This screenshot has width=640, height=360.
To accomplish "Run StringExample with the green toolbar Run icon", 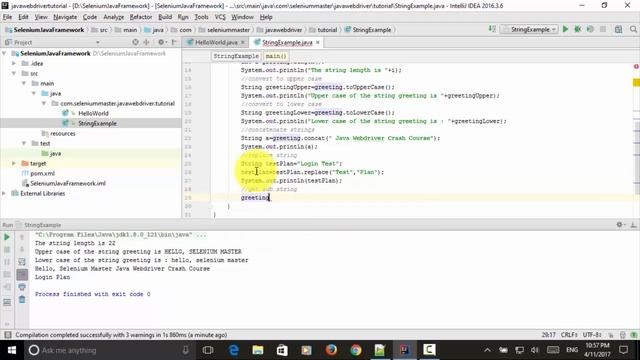I will [x=565, y=29].
